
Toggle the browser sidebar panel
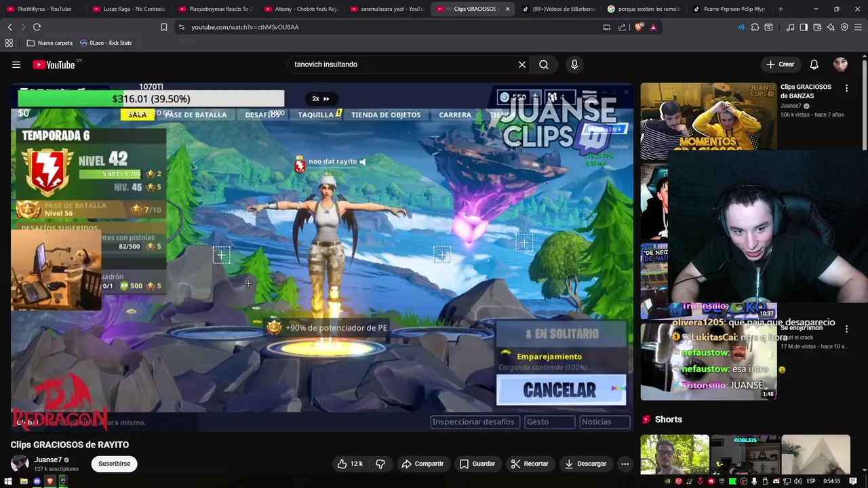click(804, 27)
